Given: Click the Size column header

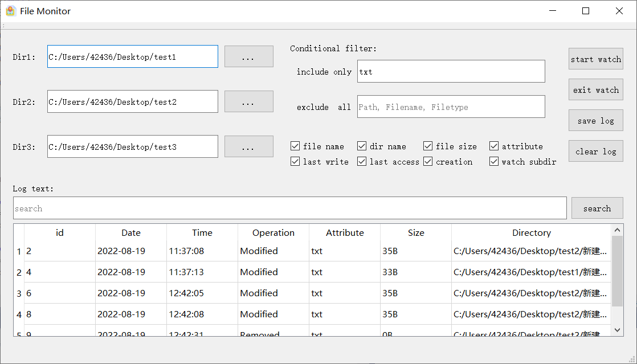Looking at the screenshot, I should click(416, 233).
